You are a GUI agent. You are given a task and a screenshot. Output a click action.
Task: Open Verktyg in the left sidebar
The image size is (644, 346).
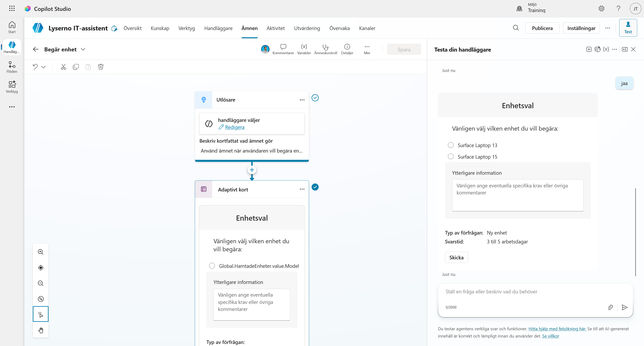click(12, 87)
